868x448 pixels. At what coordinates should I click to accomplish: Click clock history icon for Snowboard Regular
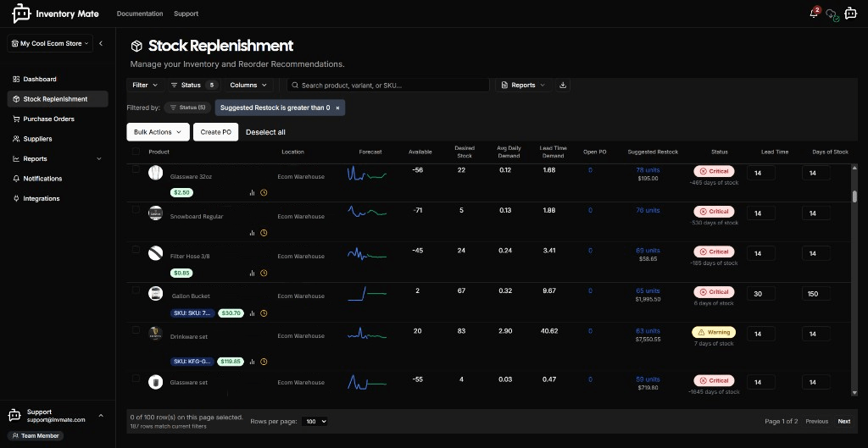click(264, 233)
